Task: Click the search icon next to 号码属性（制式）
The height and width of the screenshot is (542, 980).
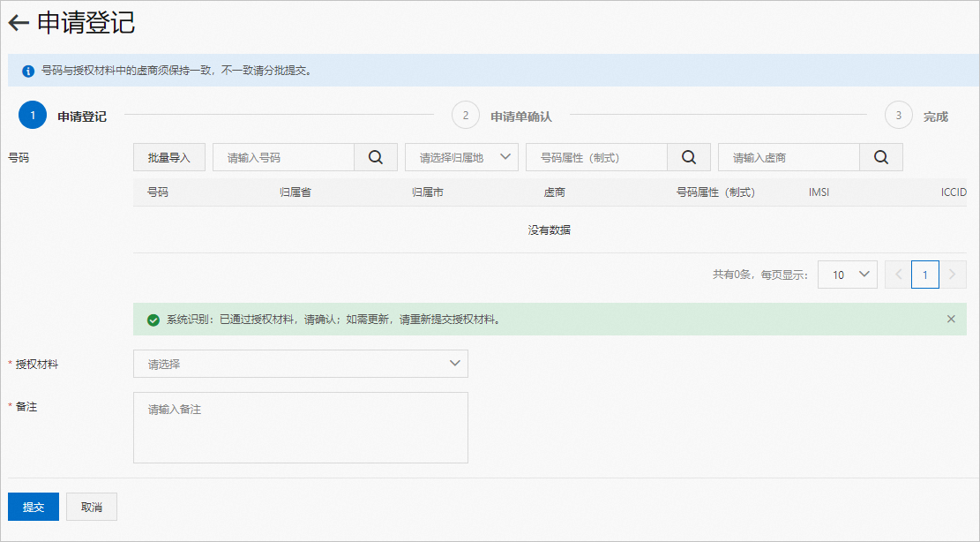Action: pos(688,156)
